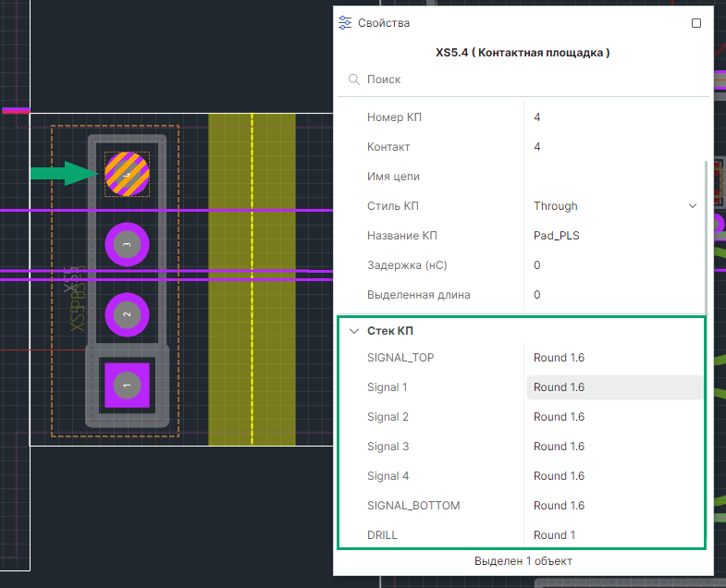Click the green arrow pointing at the pad
Image resolution: width=726 pixels, height=588 pixels.
click(x=64, y=173)
